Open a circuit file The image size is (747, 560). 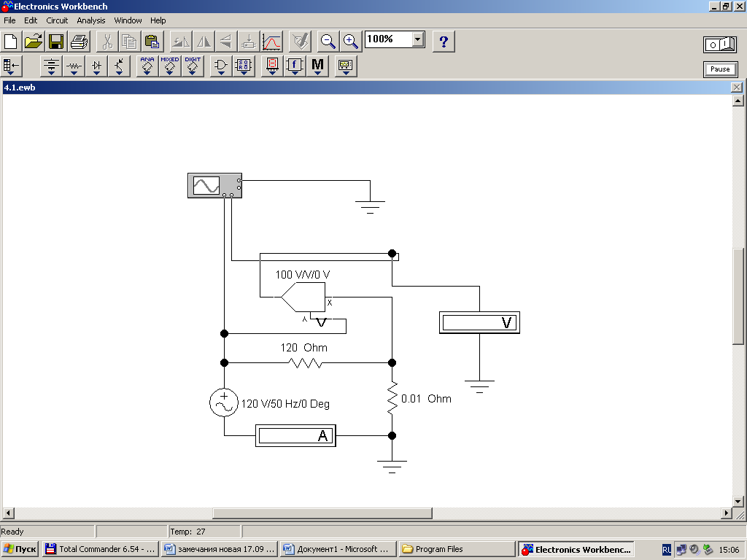click(x=34, y=42)
